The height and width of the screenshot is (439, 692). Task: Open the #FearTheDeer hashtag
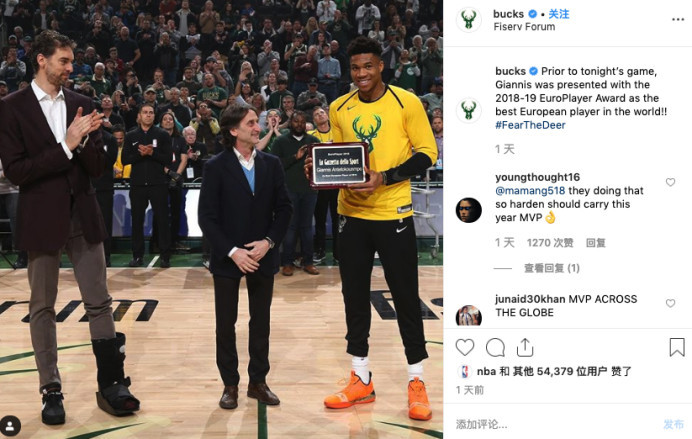[x=530, y=125]
